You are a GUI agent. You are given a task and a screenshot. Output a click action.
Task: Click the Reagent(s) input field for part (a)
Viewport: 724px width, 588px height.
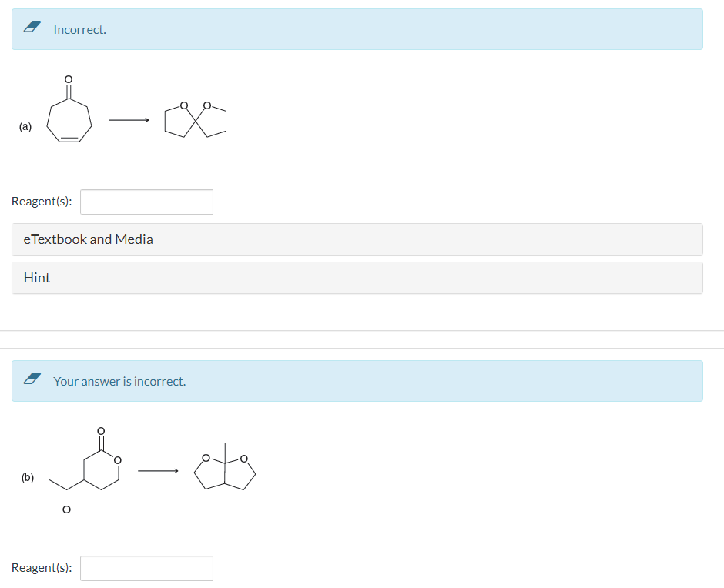[x=146, y=202]
